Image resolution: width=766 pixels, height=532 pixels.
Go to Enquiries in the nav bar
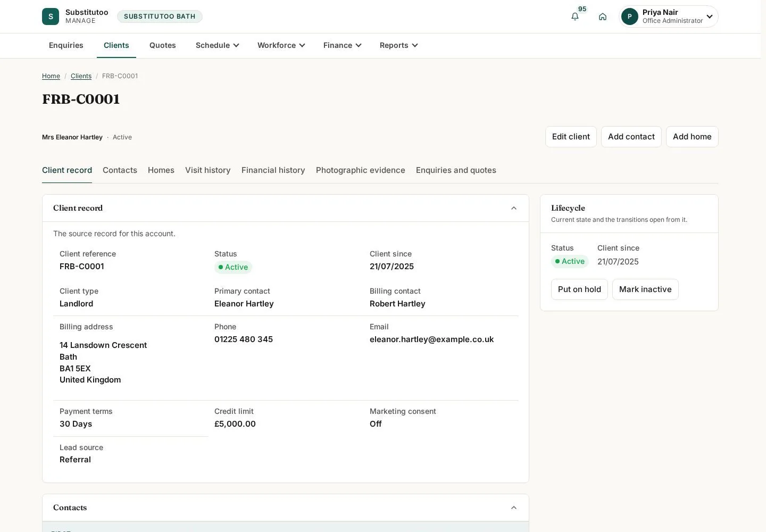click(66, 45)
